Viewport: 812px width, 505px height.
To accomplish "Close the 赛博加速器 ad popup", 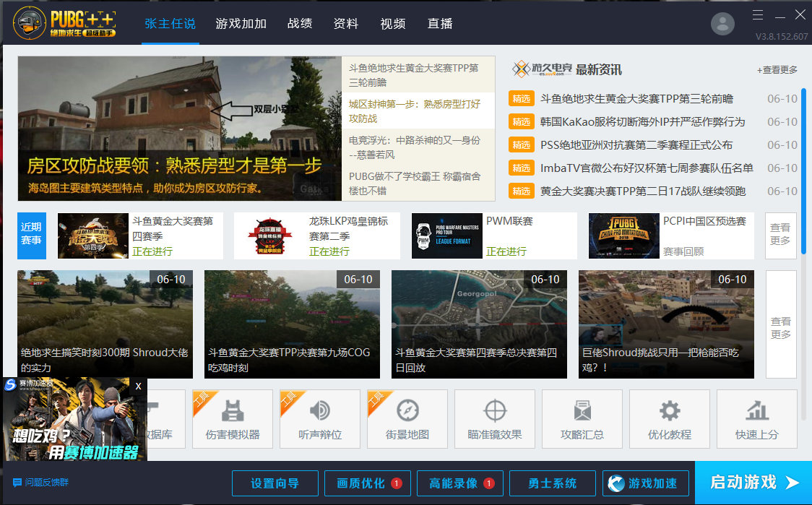I will 137,386.
